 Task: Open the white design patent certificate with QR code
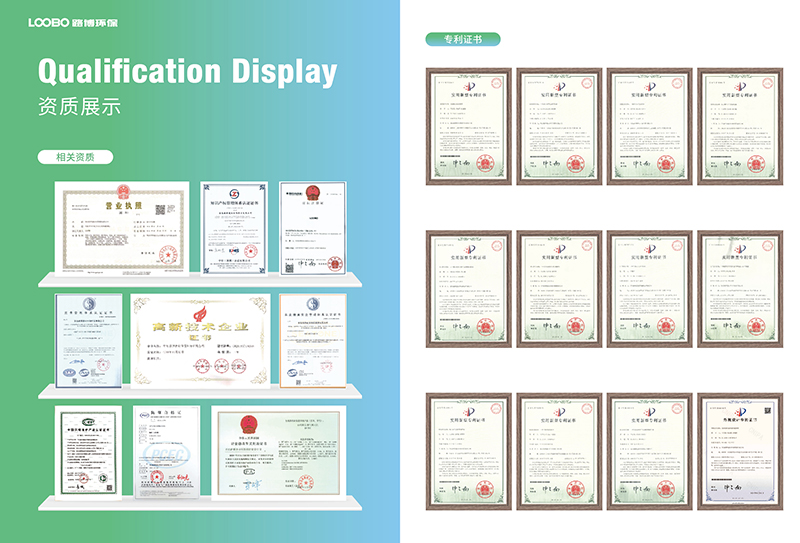[x=740, y=452]
